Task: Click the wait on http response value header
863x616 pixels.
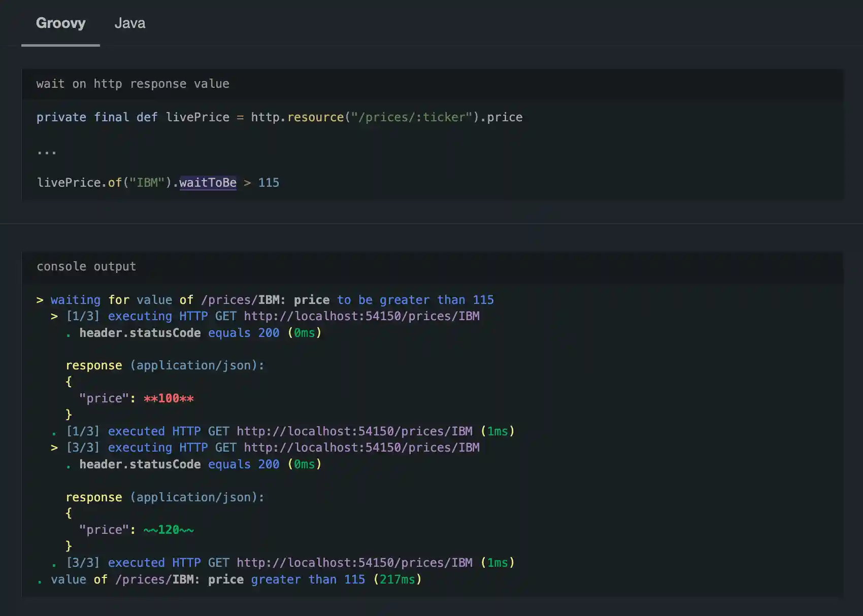Action: click(x=132, y=84)
